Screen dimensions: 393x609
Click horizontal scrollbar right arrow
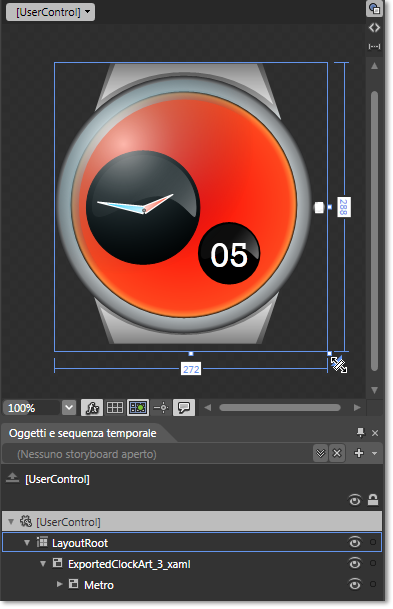pyautogui.click(x=357, y=408)
